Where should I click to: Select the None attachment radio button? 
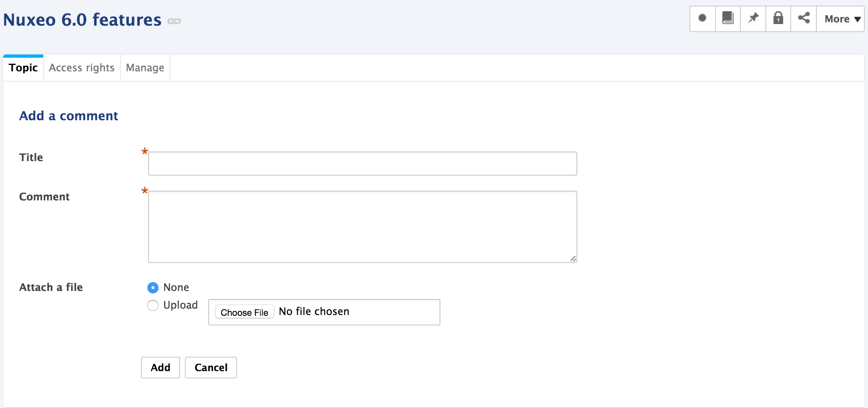point(153,288)
